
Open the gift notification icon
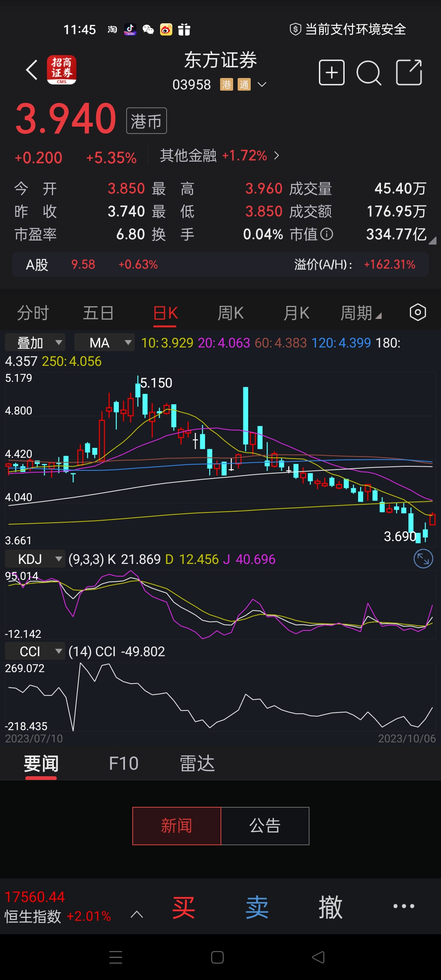pyautogui.click(x=184, y=29)
